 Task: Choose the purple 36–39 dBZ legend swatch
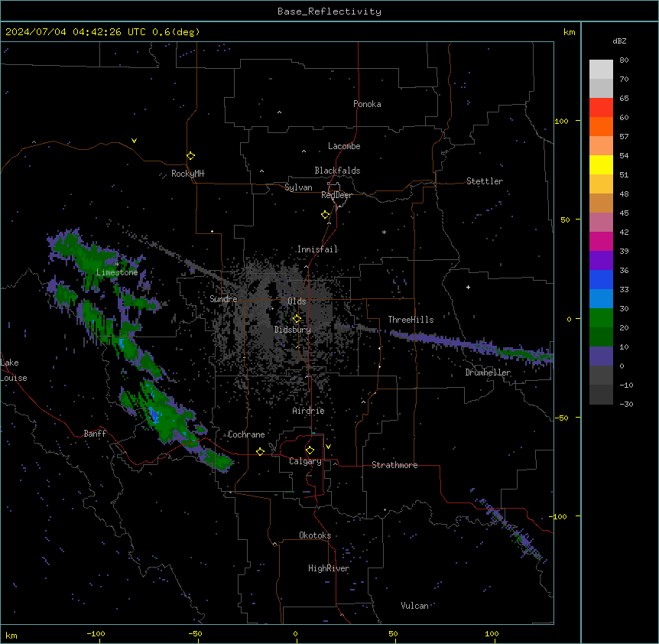point(601,260)
